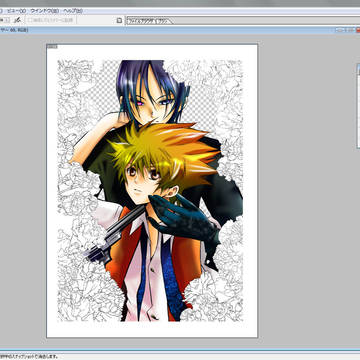
Task: Click the palette icon beside the palette well
Action: (x=119, y=20)
